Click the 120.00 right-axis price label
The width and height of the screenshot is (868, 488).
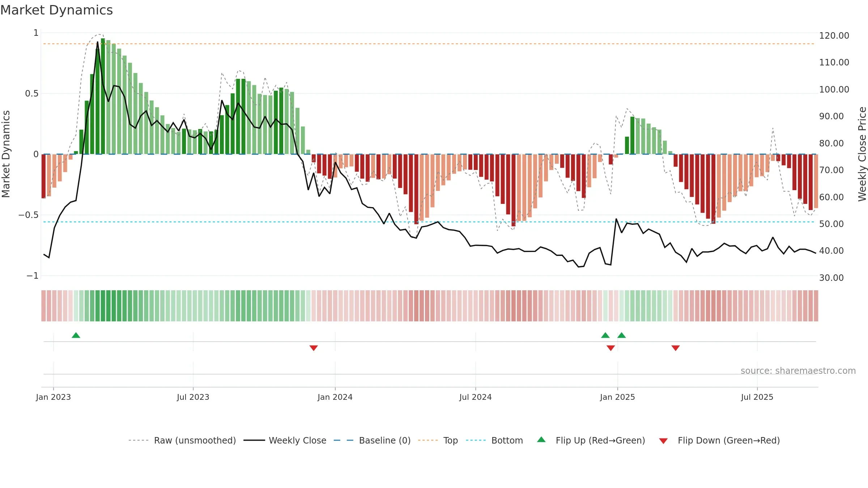(834, 35)
